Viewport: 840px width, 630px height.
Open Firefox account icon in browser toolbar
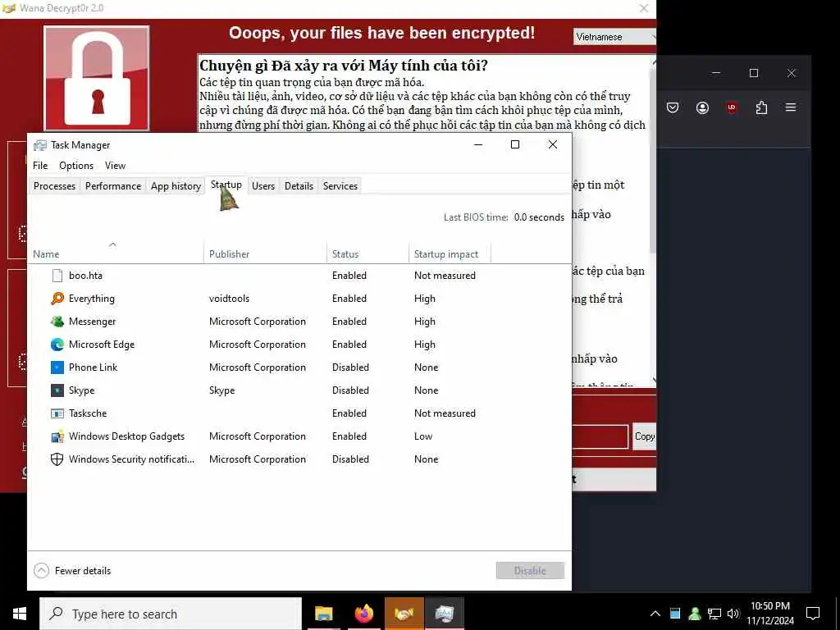(702, 107)
